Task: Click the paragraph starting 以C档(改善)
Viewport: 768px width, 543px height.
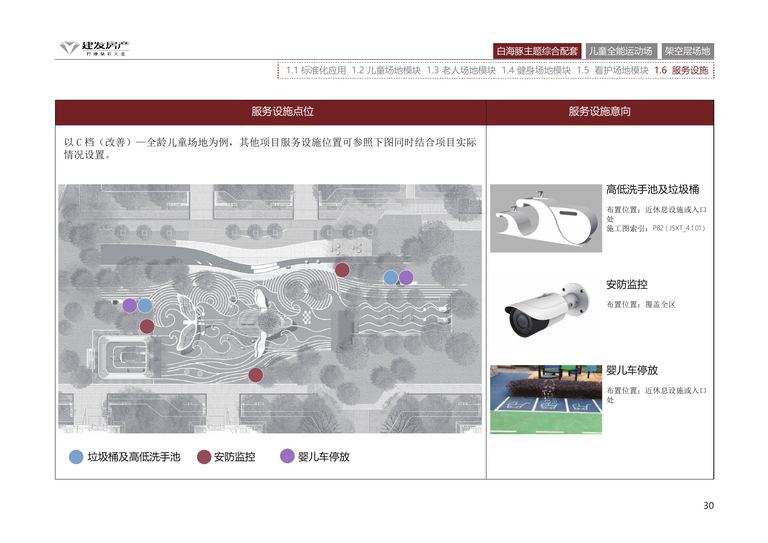Action: point(270,148)
